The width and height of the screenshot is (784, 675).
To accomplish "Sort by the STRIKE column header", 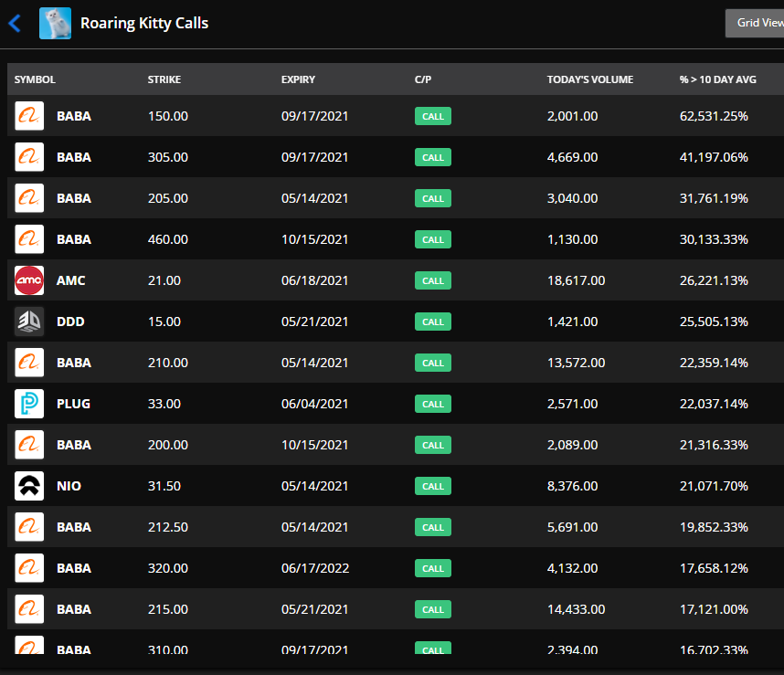I will tap(164, 79).
